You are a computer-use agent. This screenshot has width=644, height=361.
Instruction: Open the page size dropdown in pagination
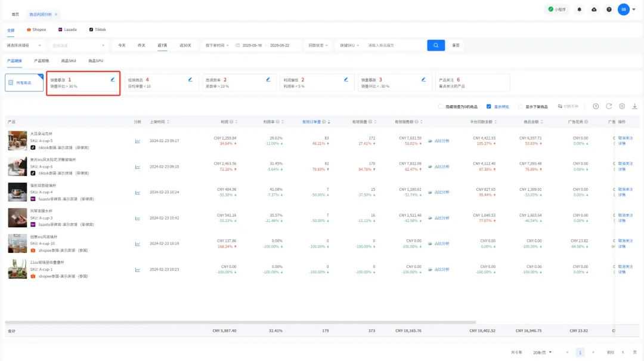click(542, 353)
